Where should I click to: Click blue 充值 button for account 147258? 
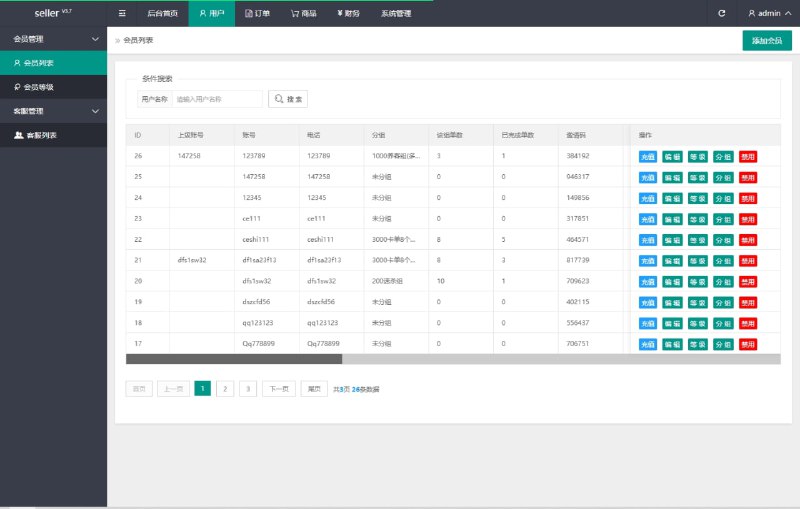[x=648, y=177]
